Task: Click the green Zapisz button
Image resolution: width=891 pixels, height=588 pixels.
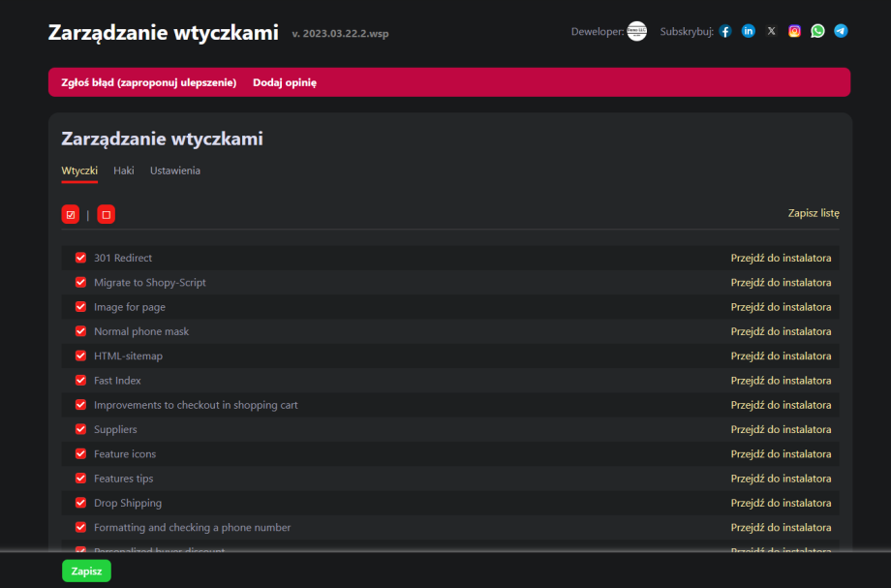Action: 86,572
